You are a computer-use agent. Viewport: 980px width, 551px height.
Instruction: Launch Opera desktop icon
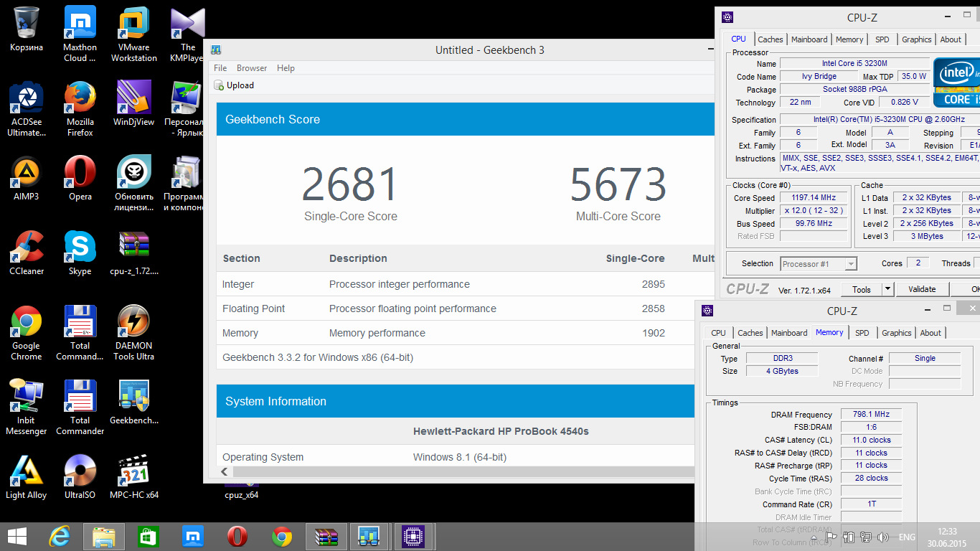[x=80, y=179]
